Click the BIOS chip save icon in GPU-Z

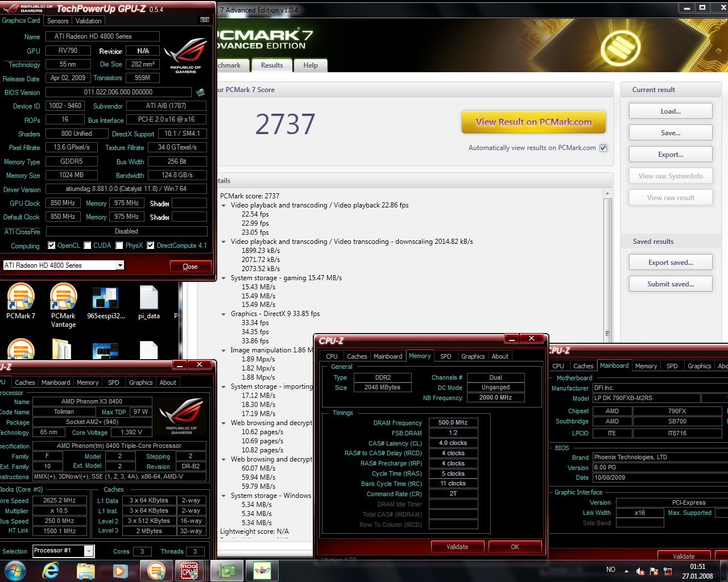pos(200,92)
